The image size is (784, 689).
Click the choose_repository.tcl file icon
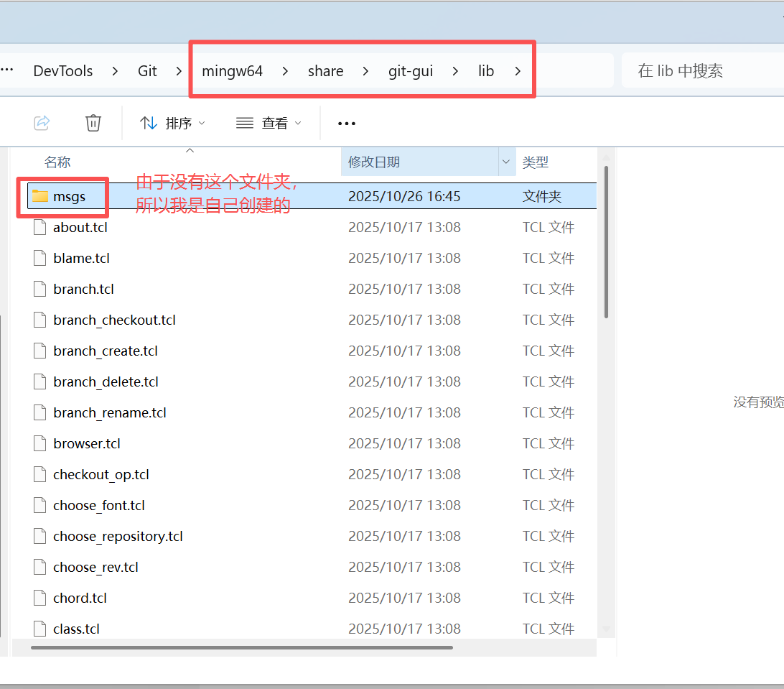[40, 537]
